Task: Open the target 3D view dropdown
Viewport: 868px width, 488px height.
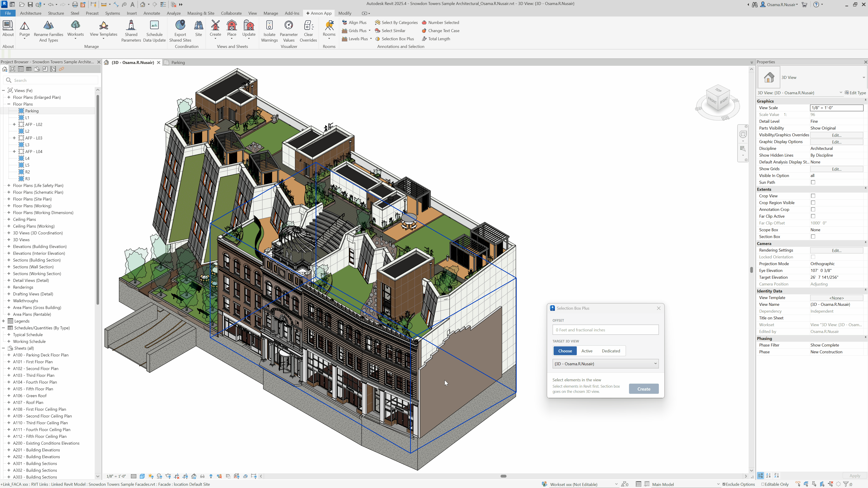Action: [605, 364]
